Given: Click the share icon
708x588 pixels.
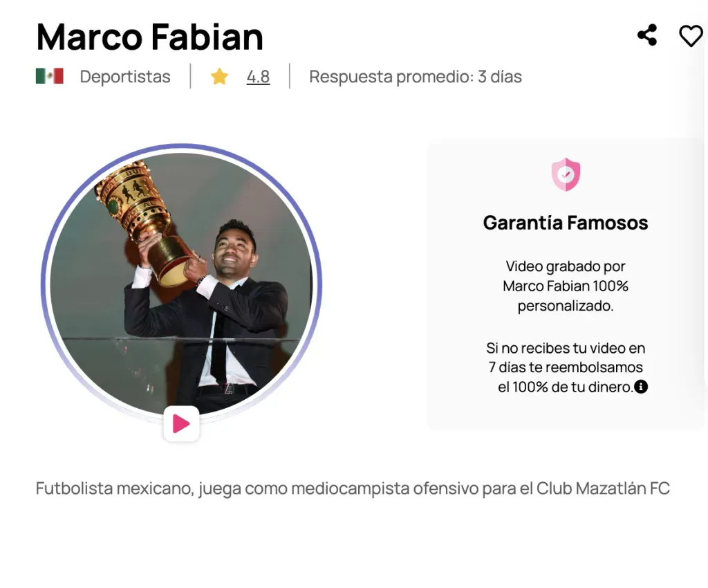Looking at the screenshot, I should click(647, 35).
